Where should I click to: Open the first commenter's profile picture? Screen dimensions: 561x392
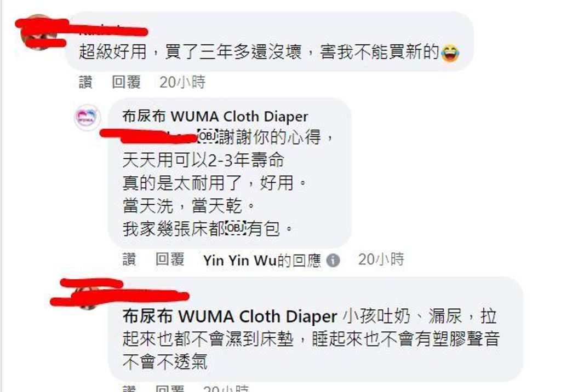(x=39, y=32)
